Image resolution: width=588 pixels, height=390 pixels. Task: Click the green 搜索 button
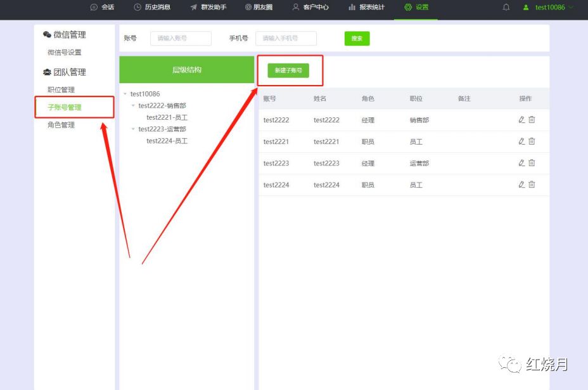[x=357, y=38]
